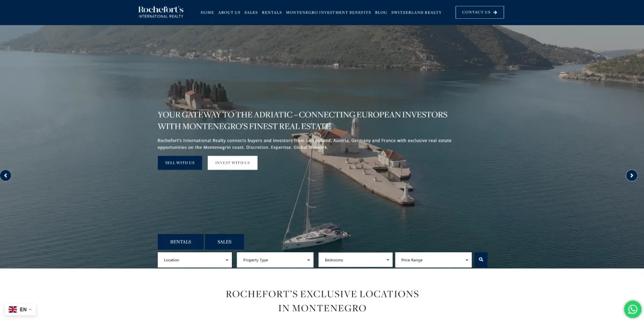Open About Us in navigation

click(229, 12)
